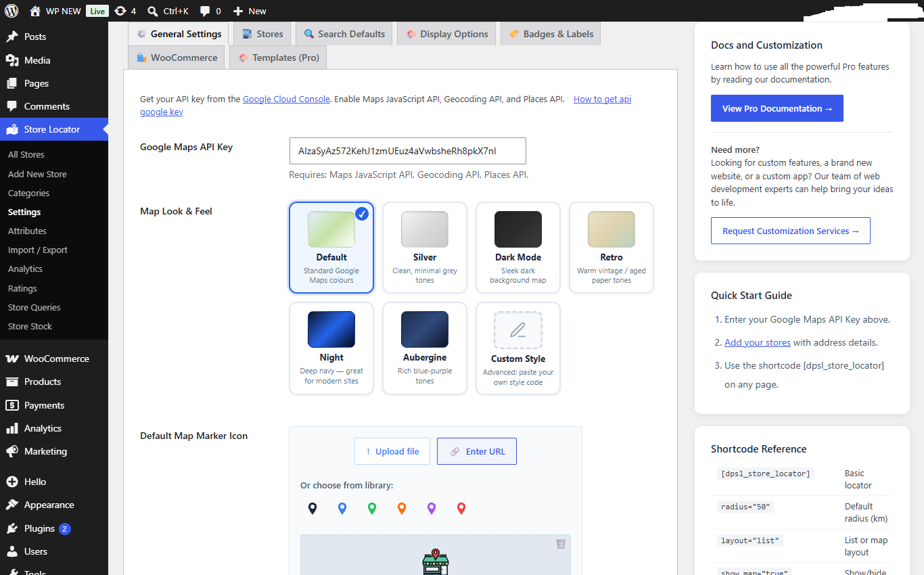Click the uploaded store marker preview image
Image resolution: width=924 pixels, height=575 pixels.
click(x=436, y=561)
